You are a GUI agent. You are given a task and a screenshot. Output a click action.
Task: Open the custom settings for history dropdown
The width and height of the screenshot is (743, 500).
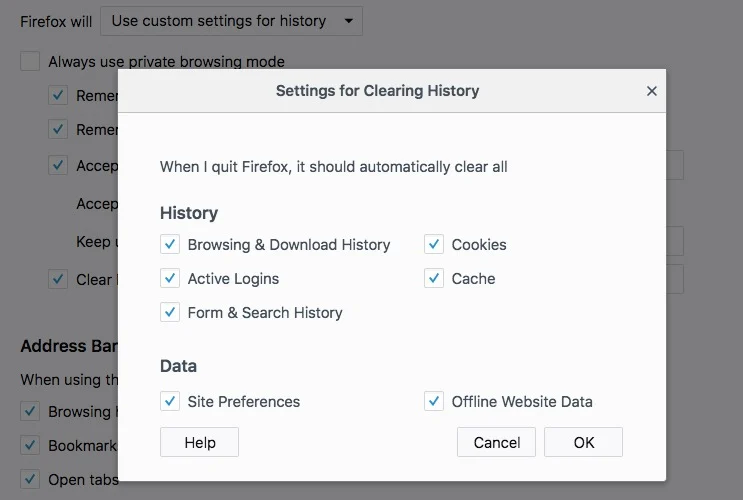232,20
